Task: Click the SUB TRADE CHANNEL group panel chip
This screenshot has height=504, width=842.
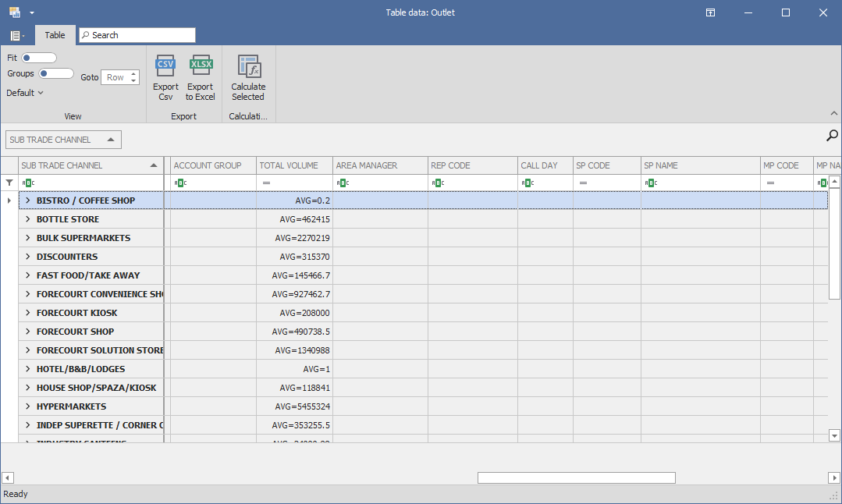Action: coord(63,140)
